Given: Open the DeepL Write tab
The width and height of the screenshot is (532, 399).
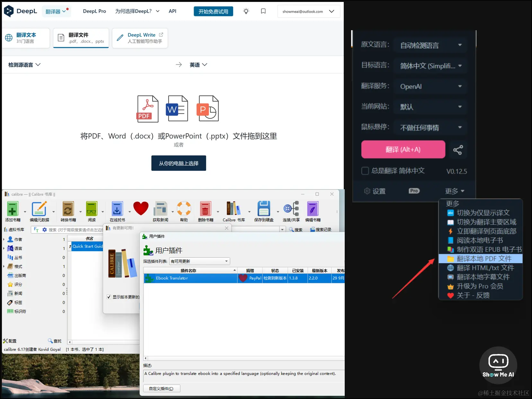Looking at the screenshot, I should click(x=140, y=38).
